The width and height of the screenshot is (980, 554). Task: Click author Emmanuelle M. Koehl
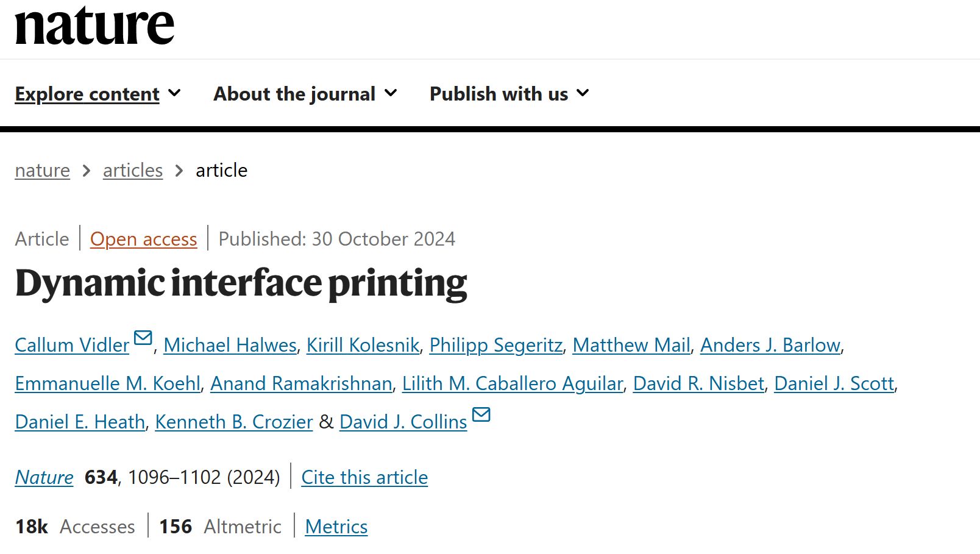(108, 384)
